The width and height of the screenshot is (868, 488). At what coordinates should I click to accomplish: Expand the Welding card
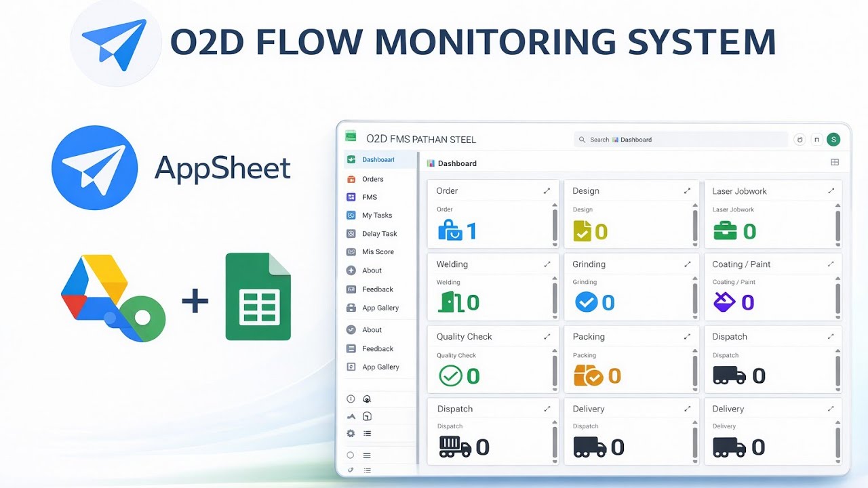pos(547,264)
